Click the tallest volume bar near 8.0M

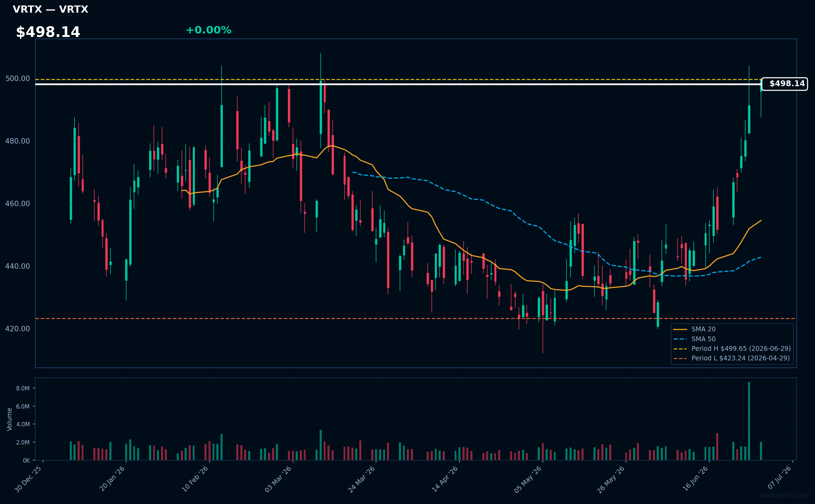tap(749, 421)
